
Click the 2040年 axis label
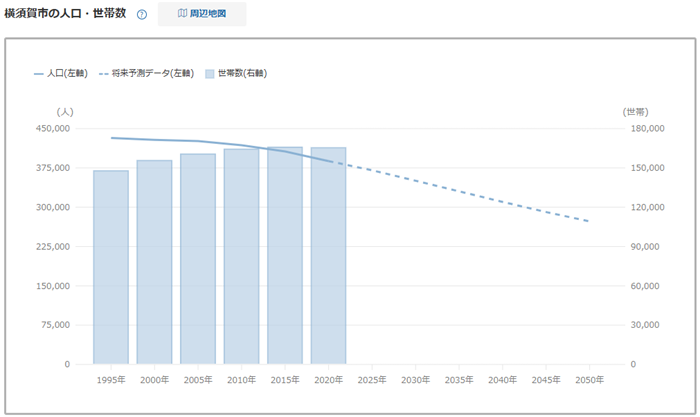502,380
